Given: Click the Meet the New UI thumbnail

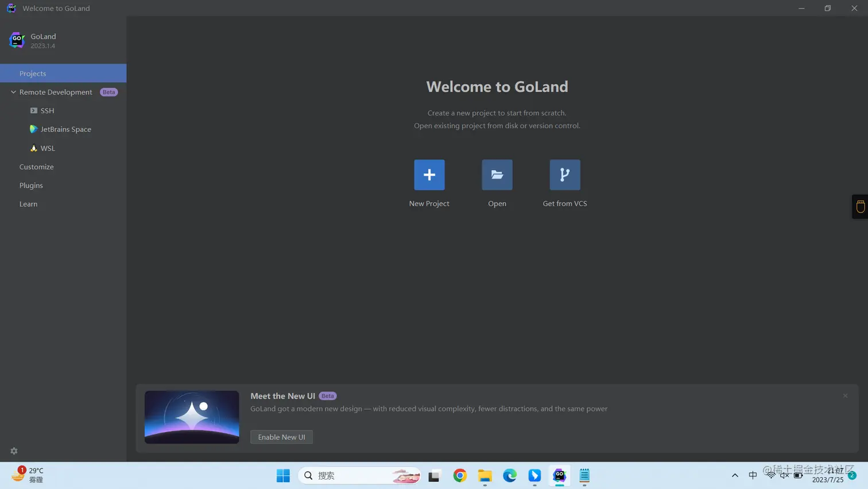Looking at the screenshot, I should (x=192, y=417).
